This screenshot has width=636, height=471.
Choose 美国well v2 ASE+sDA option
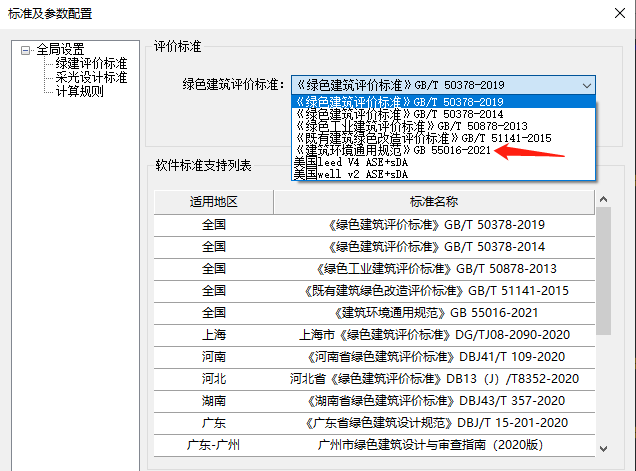click(x=443, y=174)
